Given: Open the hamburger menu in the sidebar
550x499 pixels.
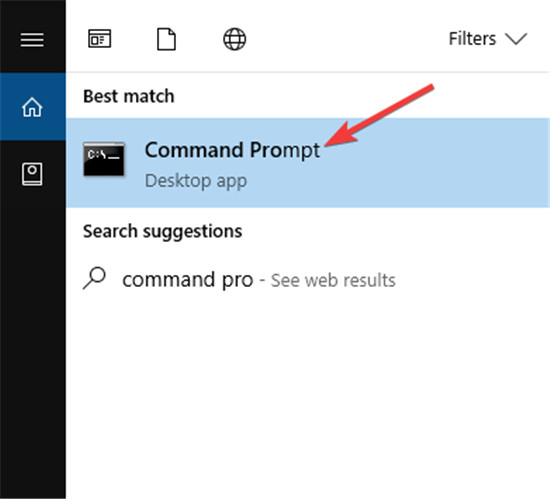Looking at the screenshot, I should coord(32,39).
